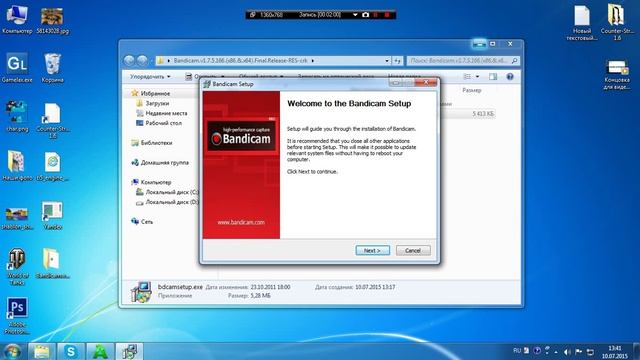Open recorder bar dropdown arrow
Screen dimensions: 640x360
click(355, 15)
